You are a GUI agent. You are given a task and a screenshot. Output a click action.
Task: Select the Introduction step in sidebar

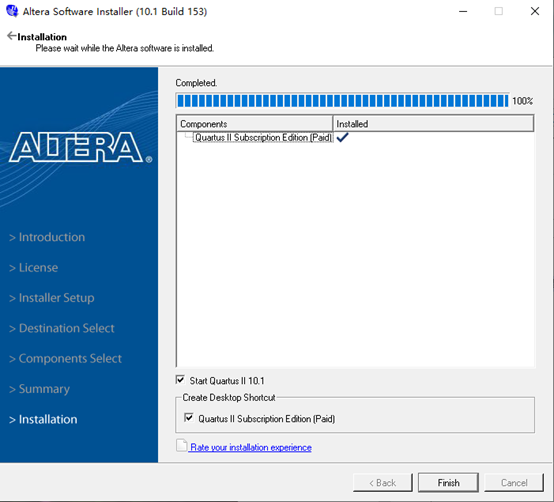pos(47,237)
